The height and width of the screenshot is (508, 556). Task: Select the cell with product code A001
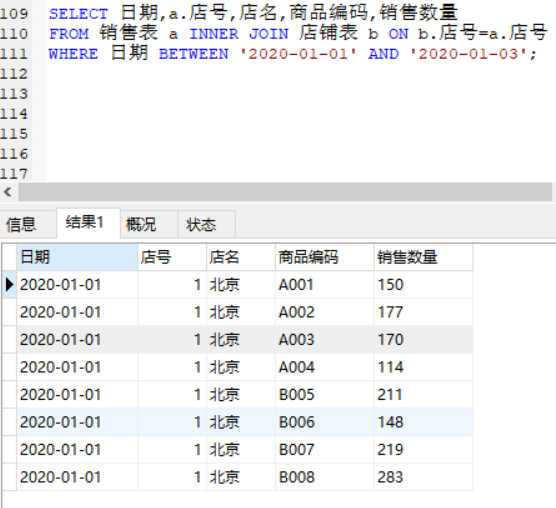click(324, 285)
